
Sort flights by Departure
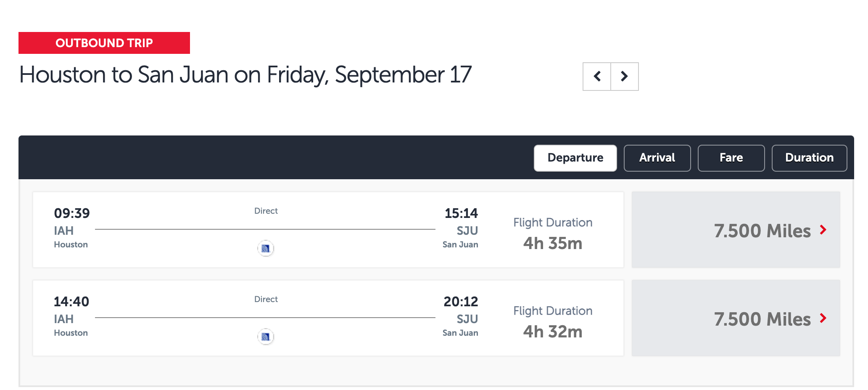pos(575,158)
